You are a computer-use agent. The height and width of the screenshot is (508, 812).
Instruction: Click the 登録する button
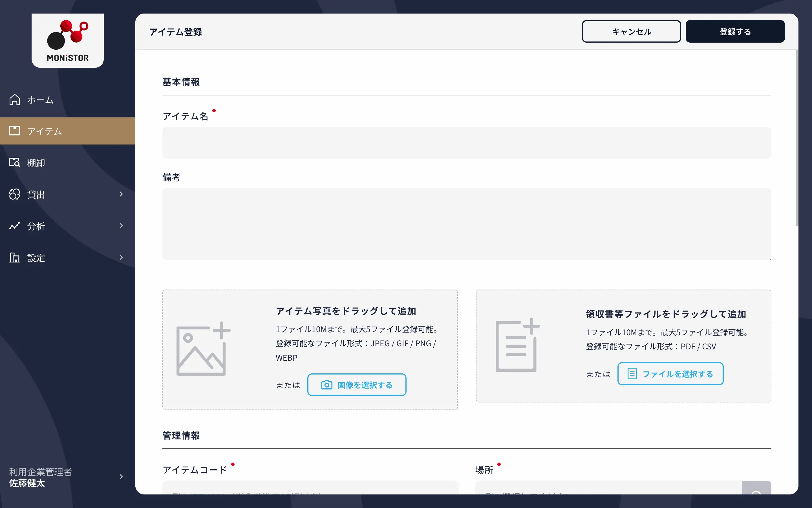[x=735, y=31]
